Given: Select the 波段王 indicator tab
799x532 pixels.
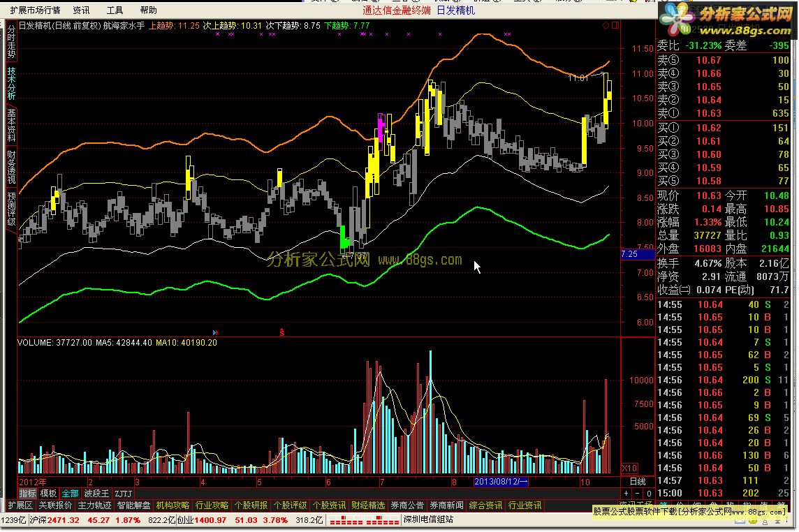Looking at the screenshot, I should [x=97, y=494].
